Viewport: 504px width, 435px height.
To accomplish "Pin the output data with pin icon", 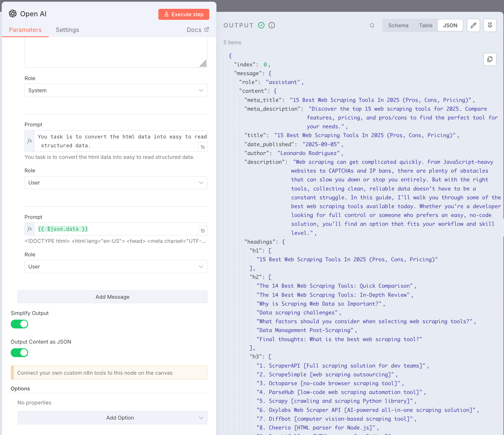I will (x=490, y=26).
